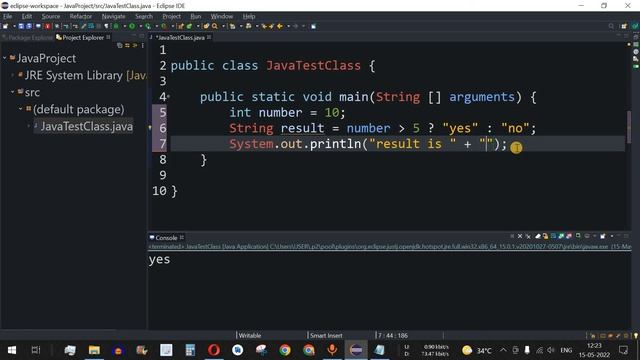Click the method fold marker at line 4
The image size is (640, 360).
click(169, 97)
